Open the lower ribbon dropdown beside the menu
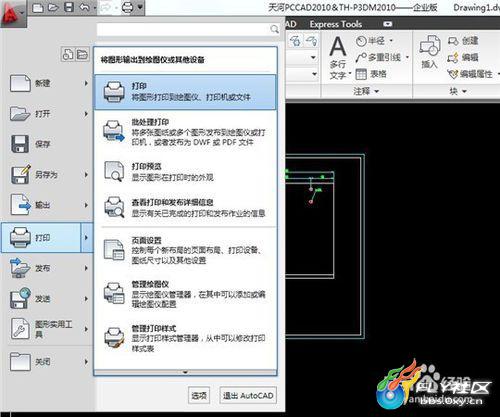Viewport: 500px width, 417px height. [314, 74]
